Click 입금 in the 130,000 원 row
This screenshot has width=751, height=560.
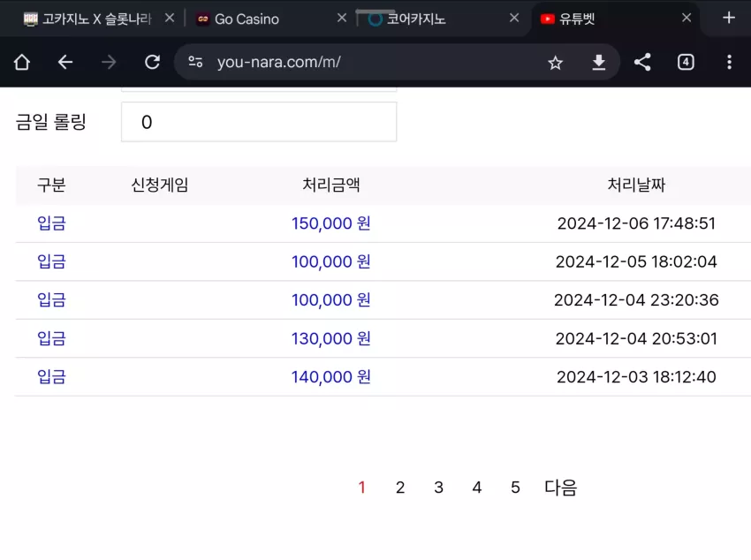(x=51, y=339)
